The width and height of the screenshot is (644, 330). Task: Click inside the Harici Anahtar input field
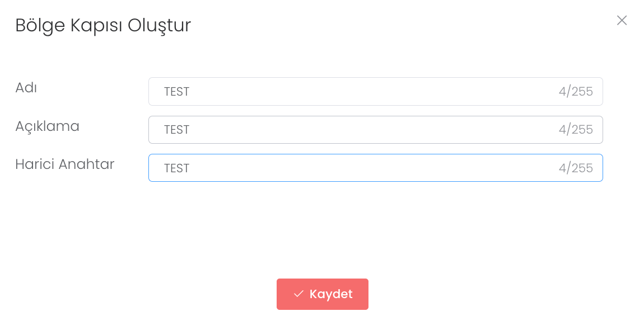[x=358, y=168]
